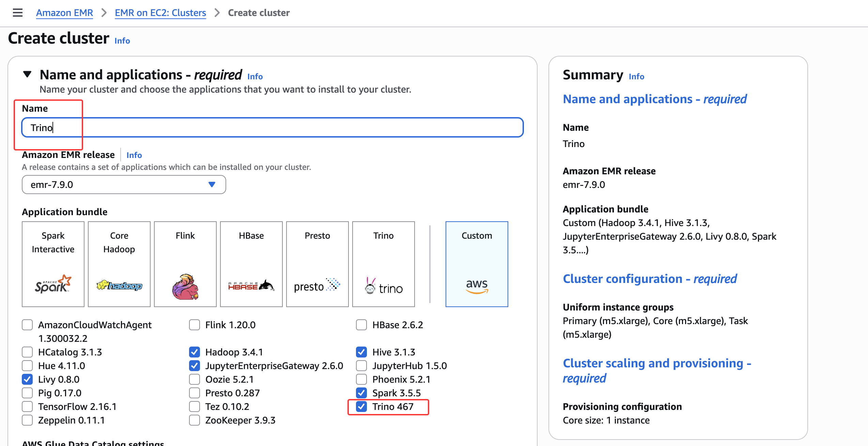868x446 pixels.
Task: Check the HCatalog 3.1.3 box
Action: point(27,352)
